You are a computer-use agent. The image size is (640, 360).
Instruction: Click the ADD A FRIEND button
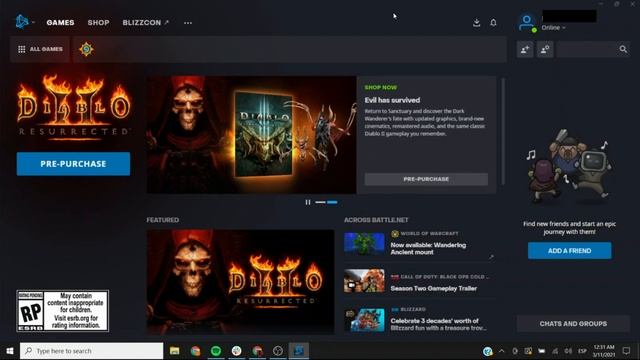click(x=569, y=251)
